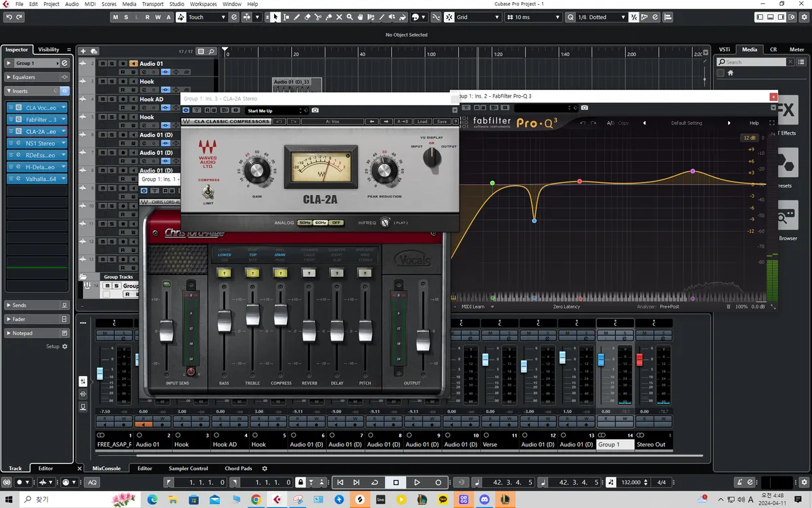Click Help in the Pro-Q 3 header
This screenshot has height=508, width=812.
pos(754,123)
